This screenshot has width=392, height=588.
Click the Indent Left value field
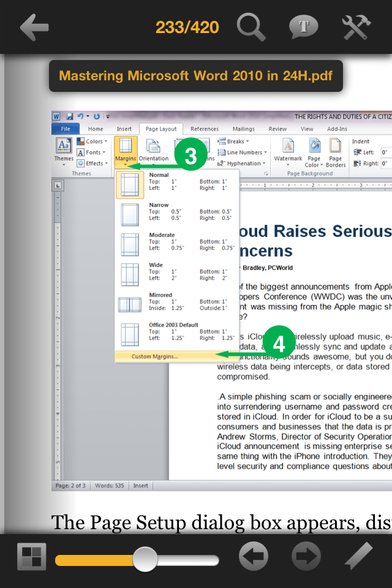tap(386, 153)
